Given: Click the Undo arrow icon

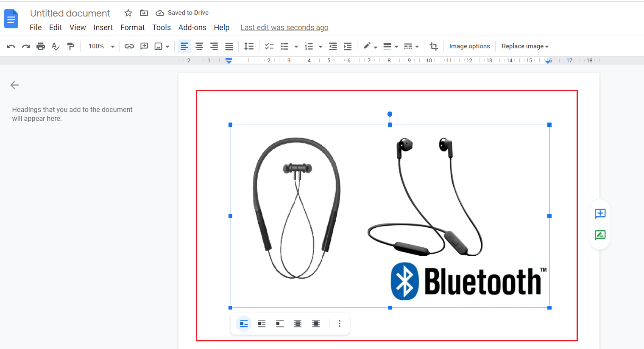Looking at the screenshot, I should coord(11,46).
